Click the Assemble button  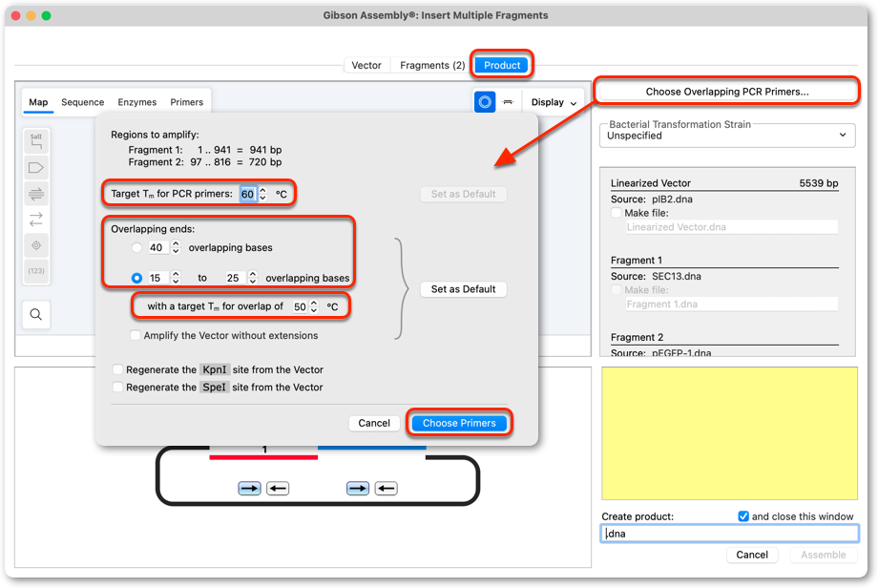(823, 555)
